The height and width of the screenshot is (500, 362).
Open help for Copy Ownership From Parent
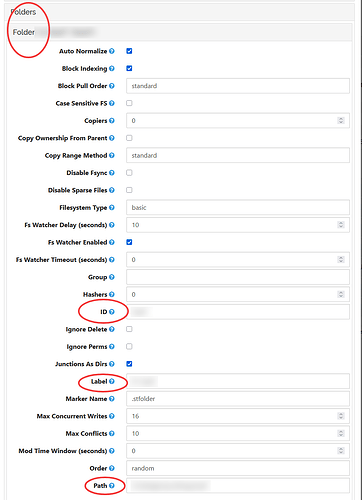click(x=112, y=138)
